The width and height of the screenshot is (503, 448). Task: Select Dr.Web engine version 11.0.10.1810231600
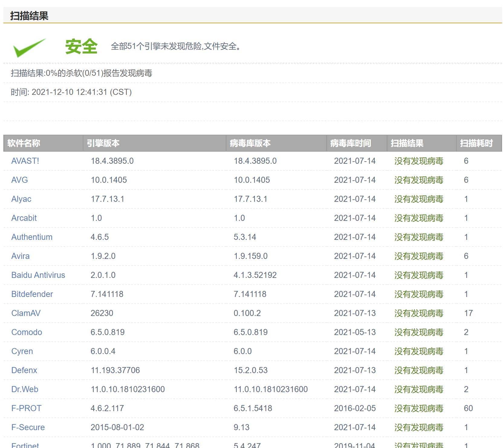click(x=128, y=389)
